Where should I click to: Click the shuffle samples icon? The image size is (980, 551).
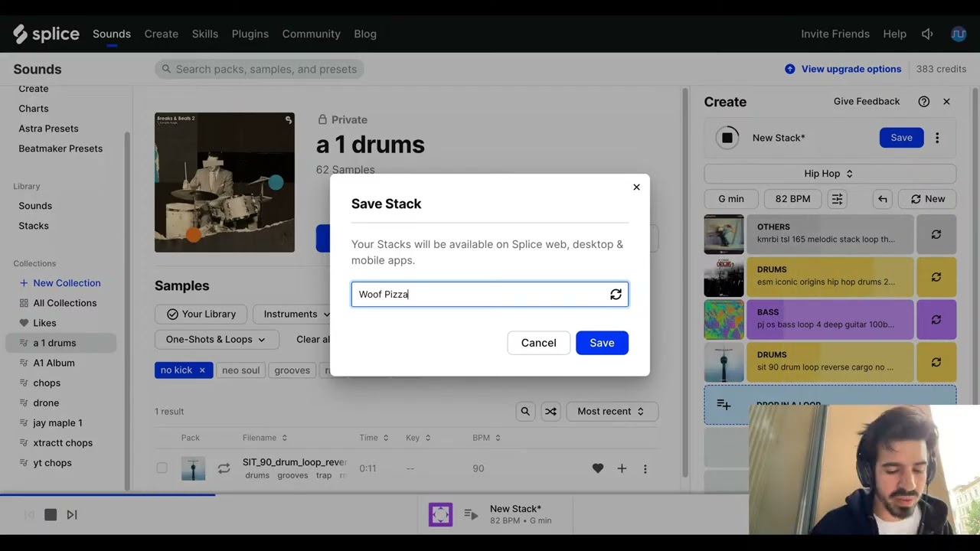click(550, 412)
